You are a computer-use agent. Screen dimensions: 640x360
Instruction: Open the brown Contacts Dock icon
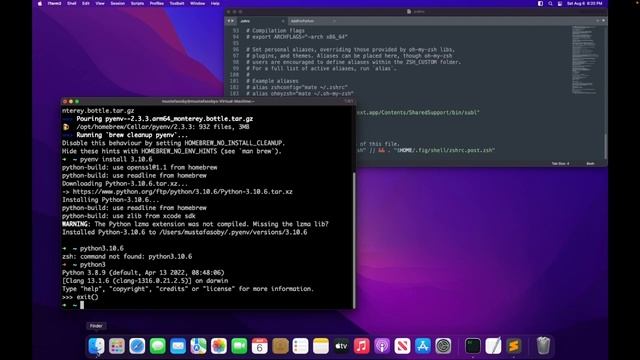pyautogui.click(x=280, y=346)
